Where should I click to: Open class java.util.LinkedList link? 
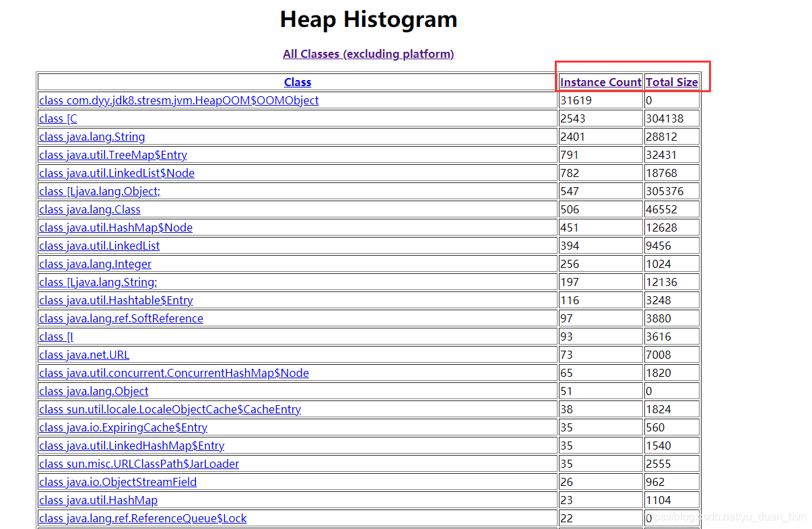(100, 246)
